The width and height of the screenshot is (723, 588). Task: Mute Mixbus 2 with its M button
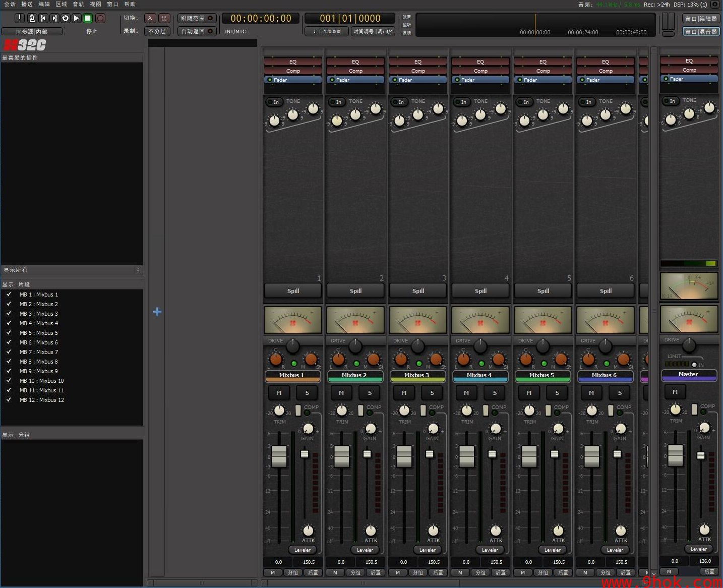pyautogui.click(x=341, y=393)
